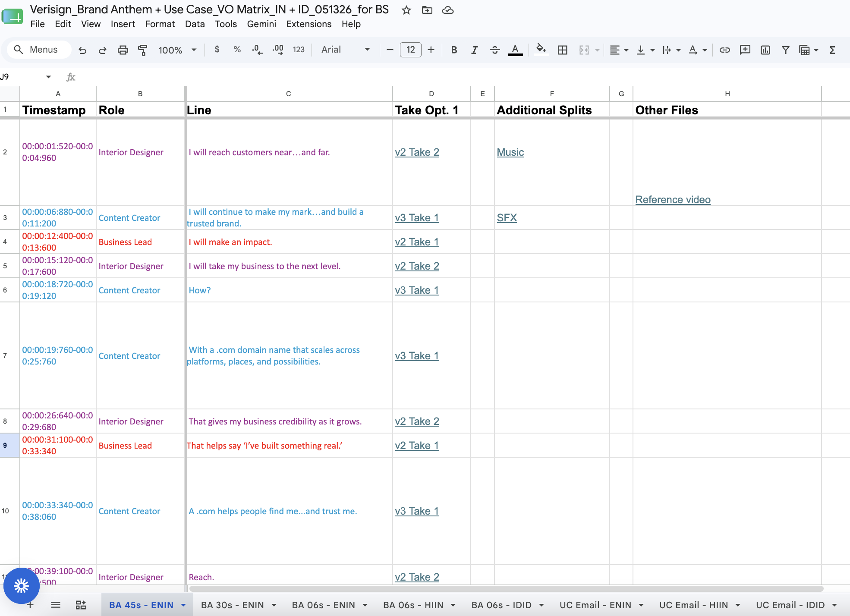Open v2 Take 1 link for 'I will make an impact.'
Viewport: 850px width, 616px height.
pyautogui.click(x=417, y=242)
